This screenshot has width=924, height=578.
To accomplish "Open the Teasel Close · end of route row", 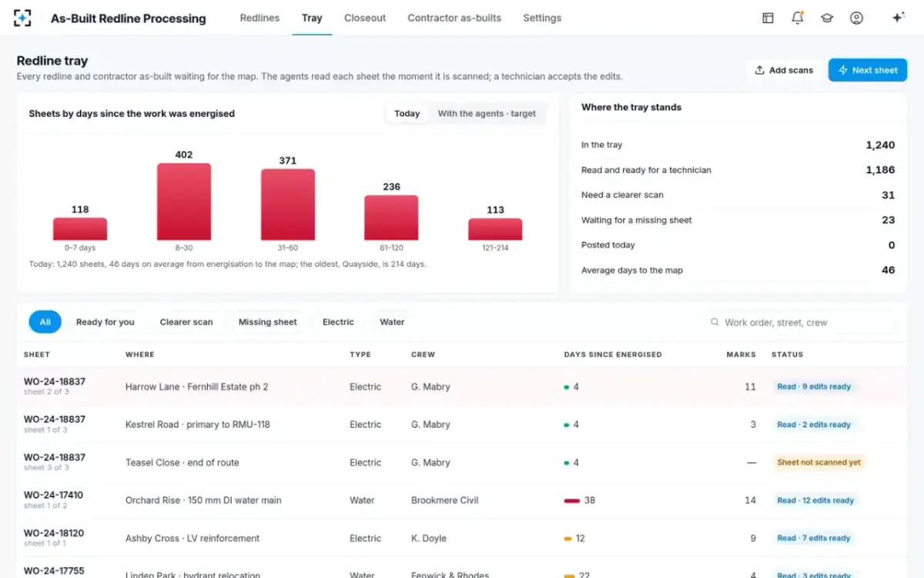I will point(462,462).
